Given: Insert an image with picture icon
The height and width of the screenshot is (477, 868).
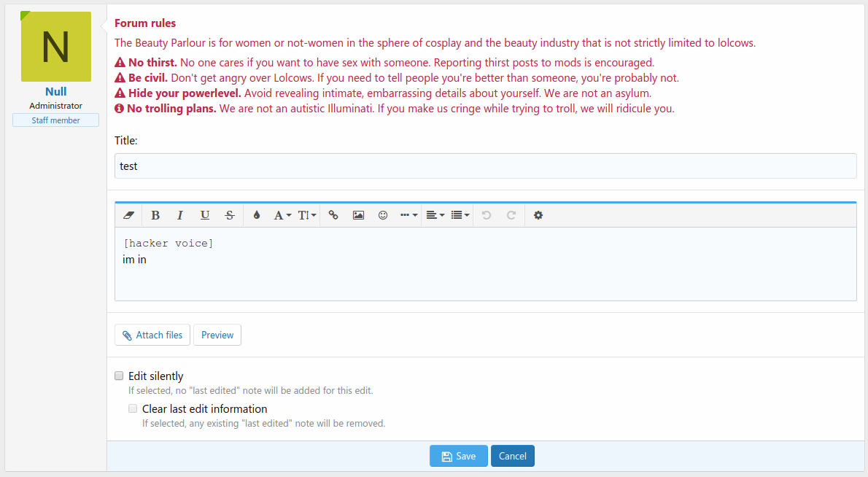Looking at the screenshot, I should tap(358, 215).
